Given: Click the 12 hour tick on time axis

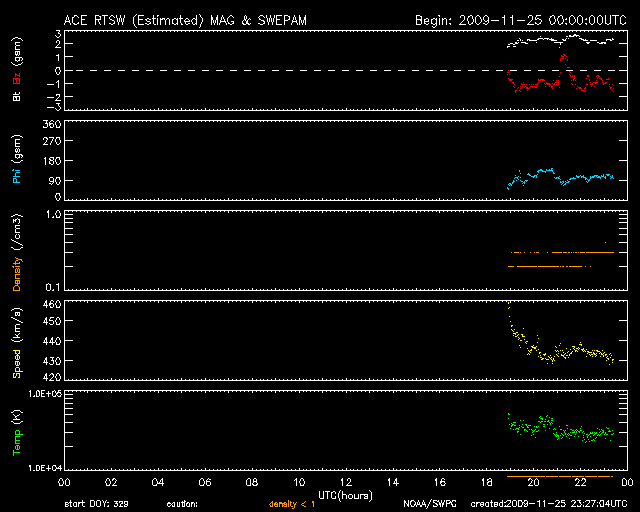Looking at the screenshot, I should (x=346, y=483).
